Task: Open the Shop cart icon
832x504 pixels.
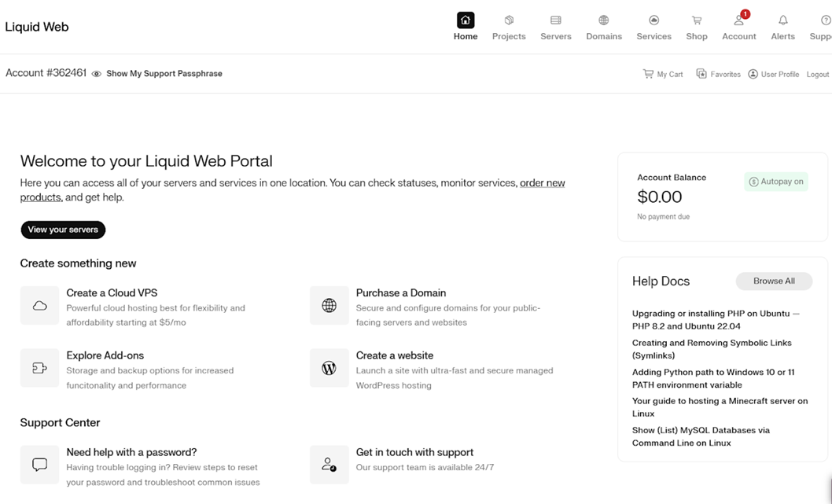Action: point(696,20)
